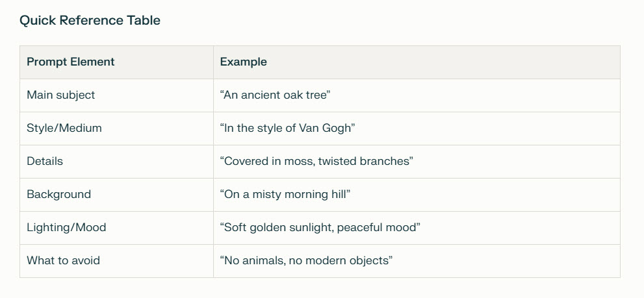Image resolution: width=644 pixels, height=298 pixels.
Task: Select the What to avoid cell
Action: click(63, 260)
